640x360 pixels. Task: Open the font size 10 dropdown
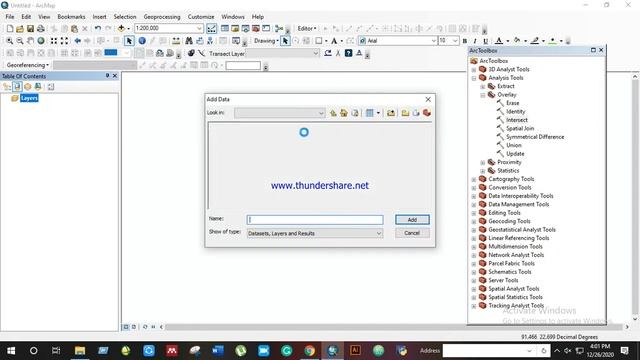pos(455,41)
